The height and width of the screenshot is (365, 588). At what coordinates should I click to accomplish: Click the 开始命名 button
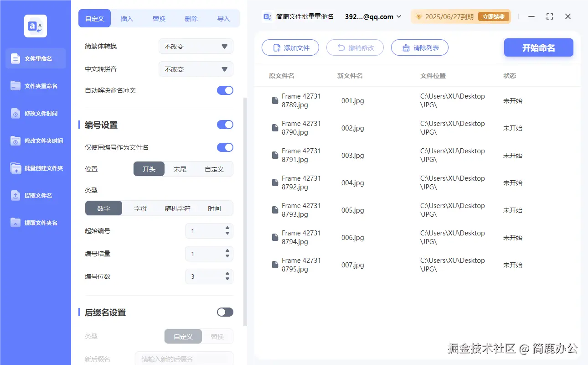tap(538, 48)
